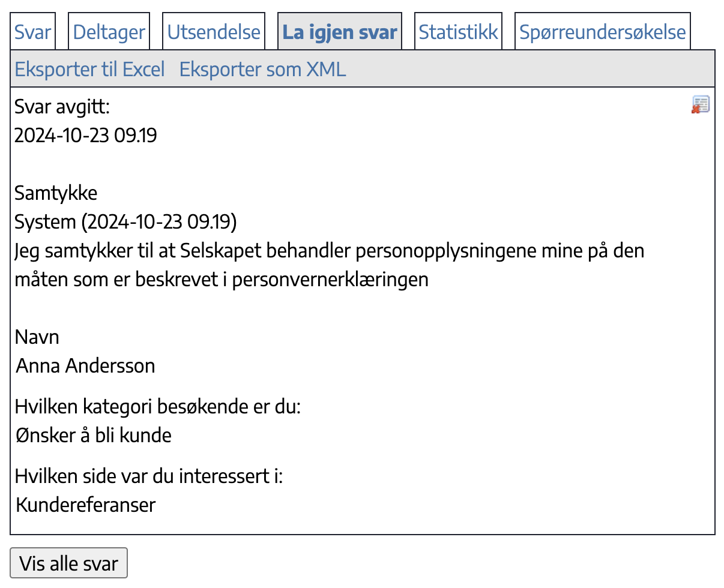Screen dimensions: 724x588
Task: Click the Samtykke heading
Action: [x=56, y=193]
